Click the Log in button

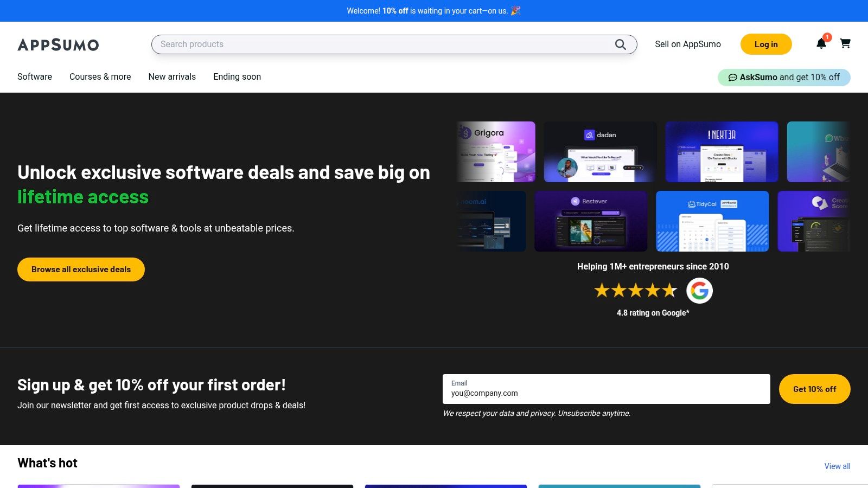[x=766, y=44]
